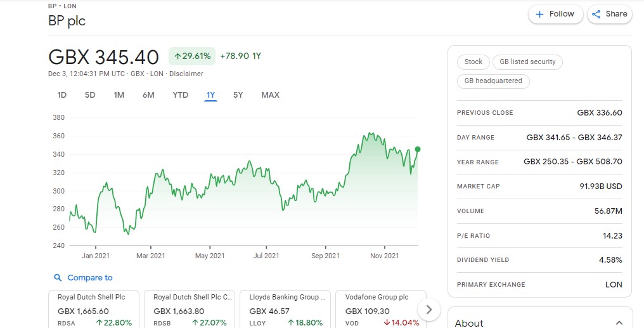Image resolution: width=644 pixels, height=328 pixels.
Task: Click the Nov 2021 axis label
Action: coord(384,256)
